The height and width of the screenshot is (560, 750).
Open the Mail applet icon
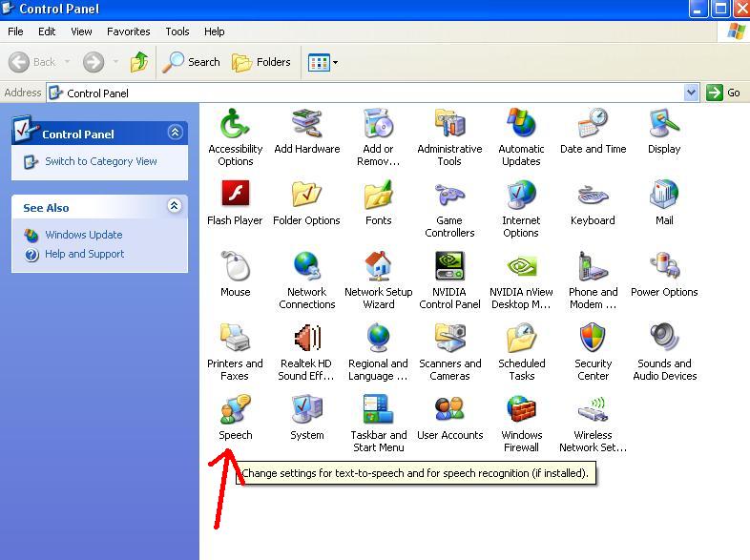click(664, 196)
